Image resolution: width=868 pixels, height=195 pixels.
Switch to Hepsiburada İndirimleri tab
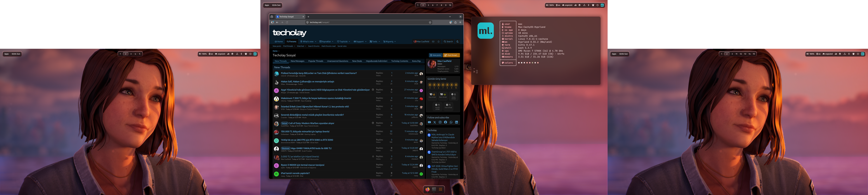pos(377,61)
